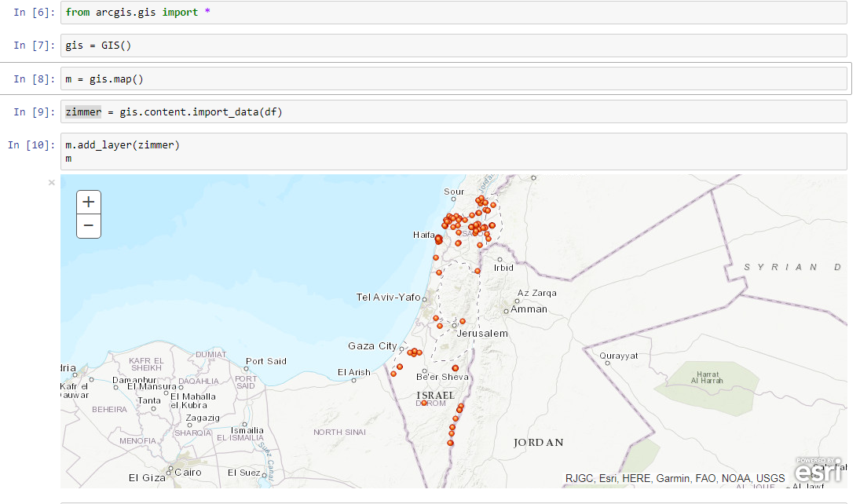This screenshot has width=860, height=504.
Task: Click the Esri logo on the map
Action: 818,470
